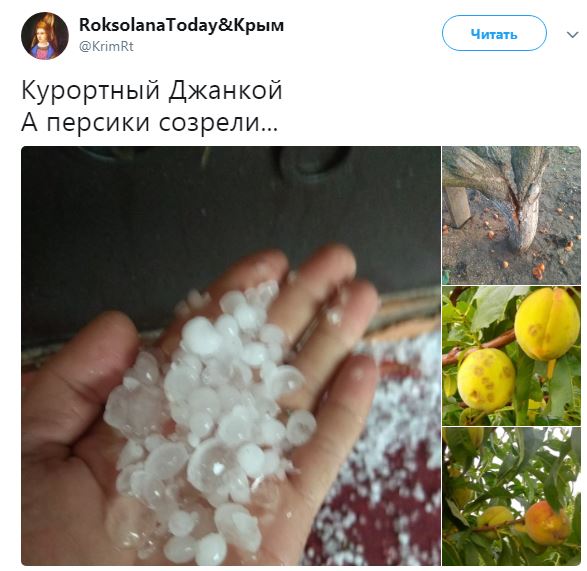Open the RoksolanaToday profile avatar

point(45,36)
